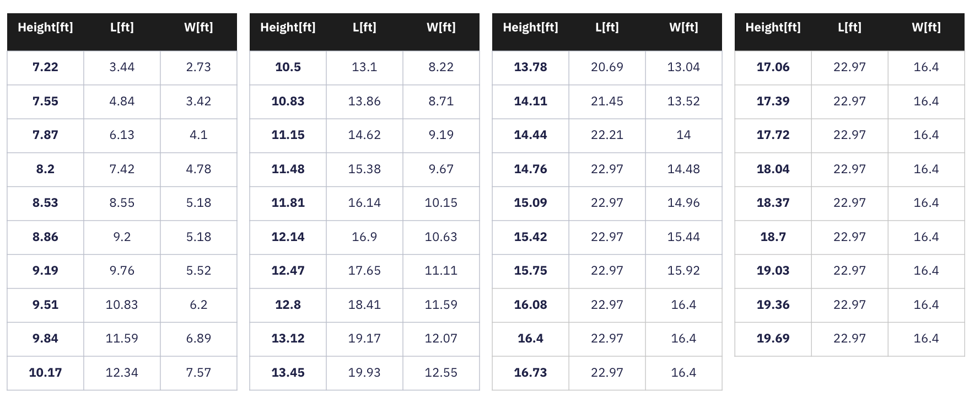The width and height of the screenshot is (980, 396).
Task: Select the L[ft] cell 13.1
Action: tap(364, 67)
